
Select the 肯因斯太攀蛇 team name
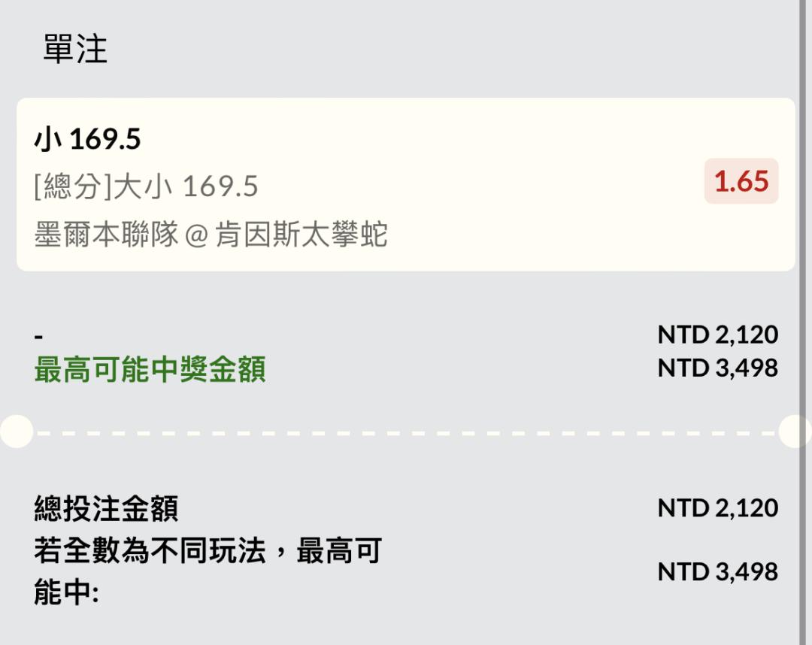click(x=301, y=235)
